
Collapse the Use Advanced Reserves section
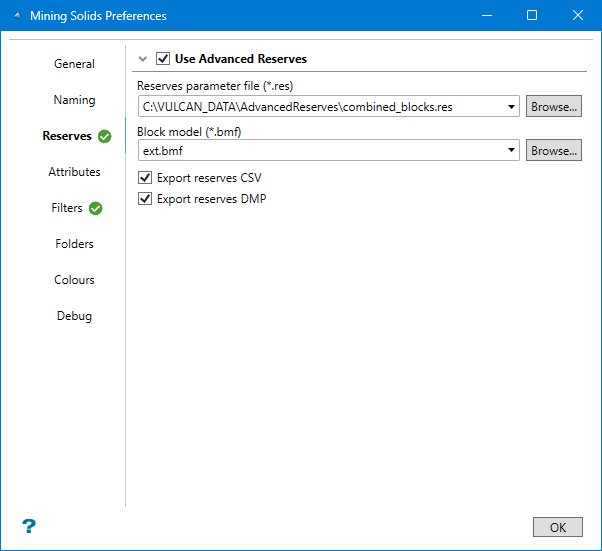pos(144,59)
